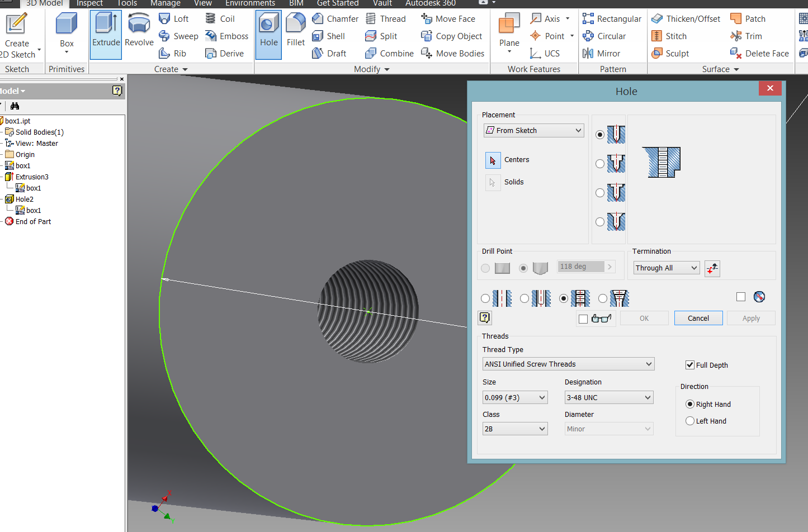Select the Coil tool

click(220, 18)
